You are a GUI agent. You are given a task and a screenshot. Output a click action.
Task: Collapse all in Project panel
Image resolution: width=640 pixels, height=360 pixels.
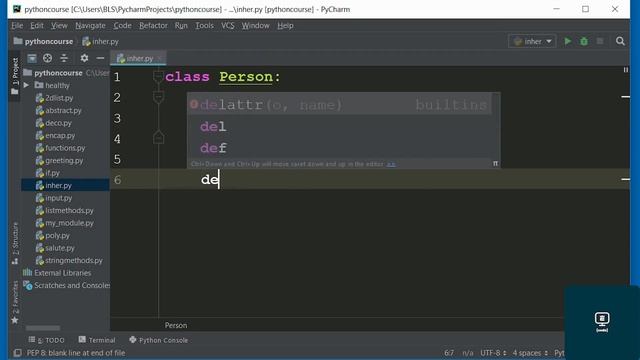[64, 58]
